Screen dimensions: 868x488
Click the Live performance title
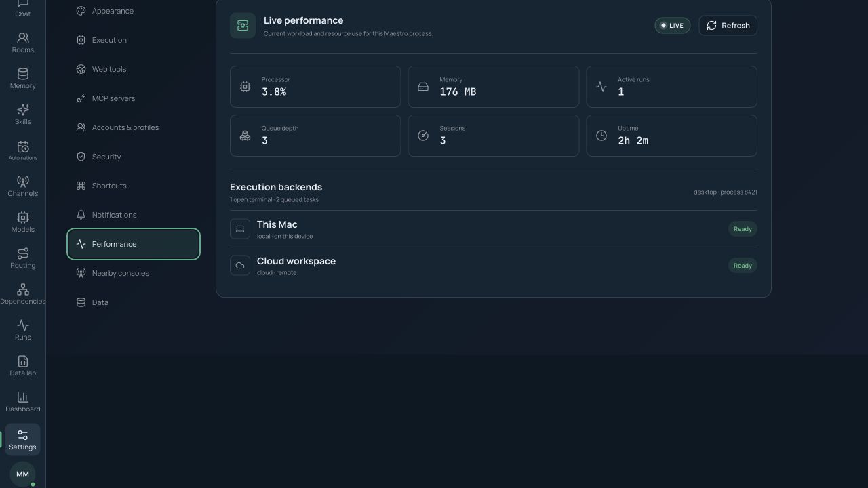(303, 20)
